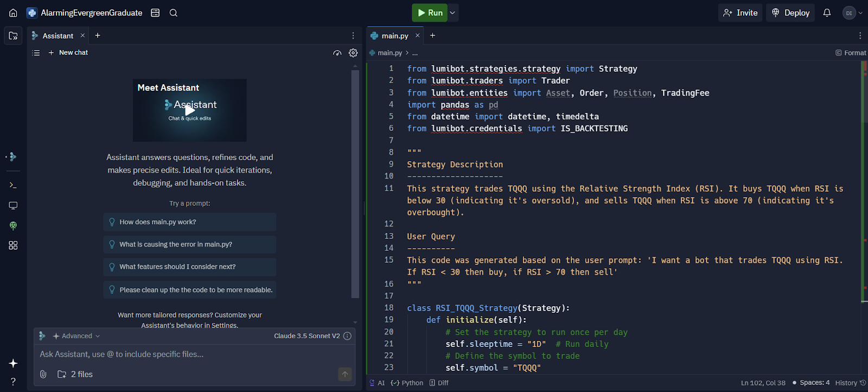Viewport: 868px width, 392px height.
Task: Open the Python language selector in status bar
Action: [x=407, y=383]
